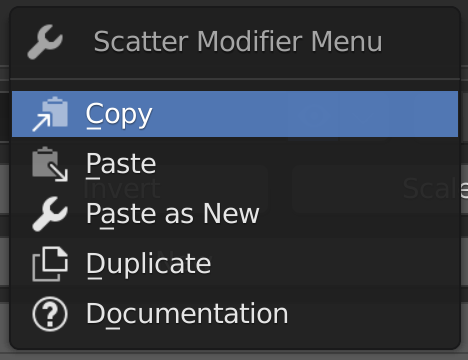Image resolution: width=468 pixels, height=360 pixels.
Task: Click the Copy clipboard arrow icon
Action: [x=50, y=114]
